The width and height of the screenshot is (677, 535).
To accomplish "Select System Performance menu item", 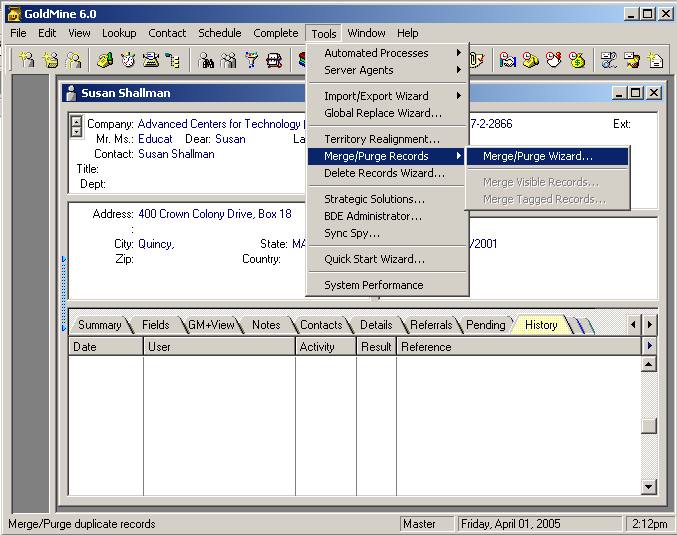I will pyautogui.click(x=388, y=285).
